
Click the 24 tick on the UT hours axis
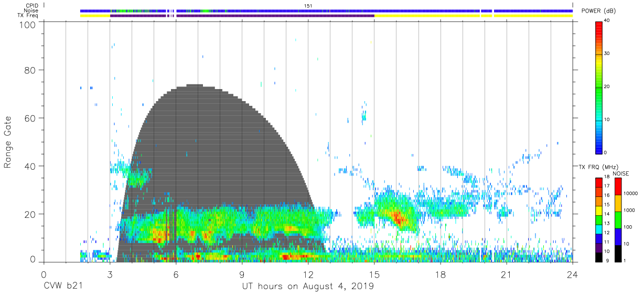[x=572, y=274]
